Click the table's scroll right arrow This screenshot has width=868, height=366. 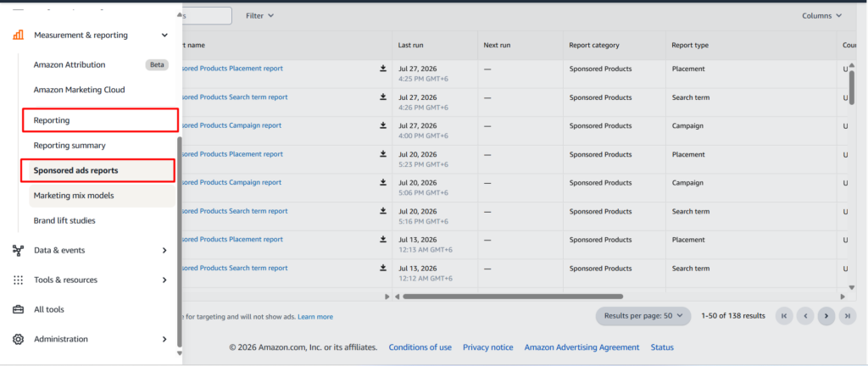pos(843,297)
